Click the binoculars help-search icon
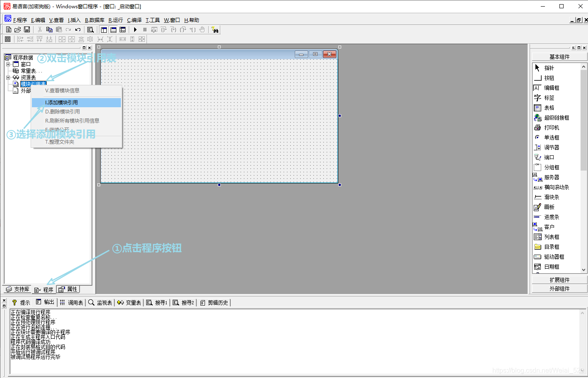The image size is (588, 378). 214,29
